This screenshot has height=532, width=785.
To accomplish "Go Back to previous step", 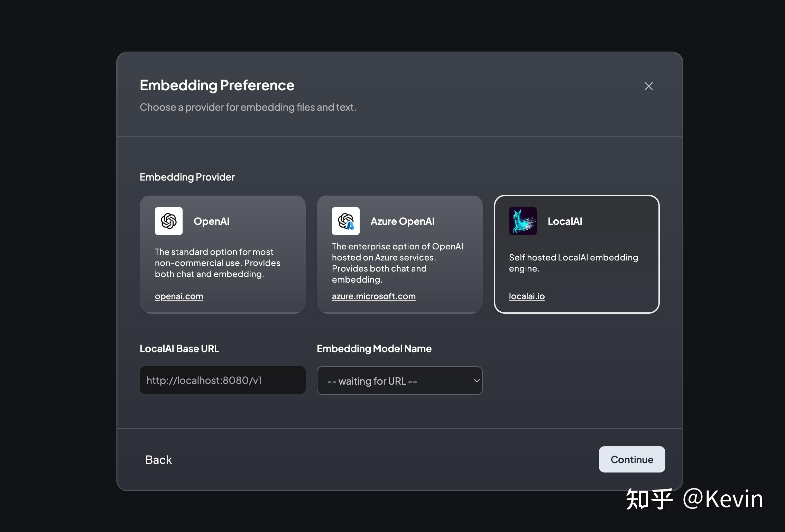I will pos(158,460).
